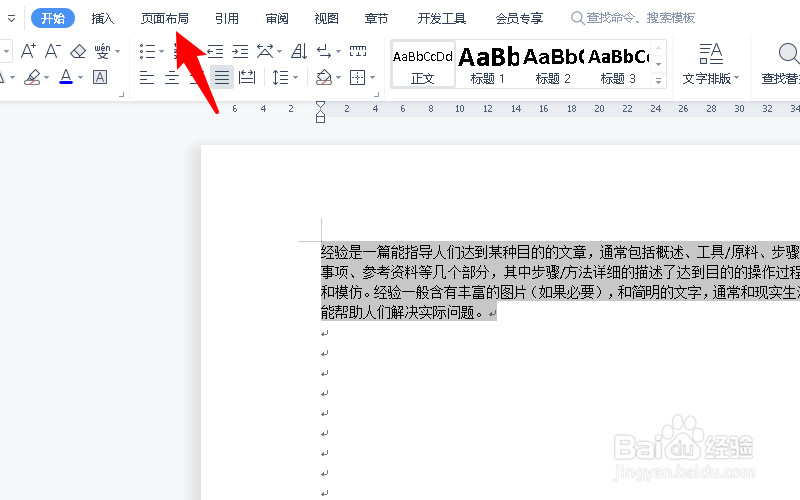Open Find and Replace magnifier icon
800x500 pixels.
click(788, 54)
